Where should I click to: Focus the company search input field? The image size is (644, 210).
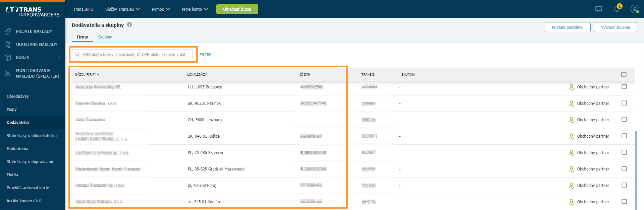[132, 54]
